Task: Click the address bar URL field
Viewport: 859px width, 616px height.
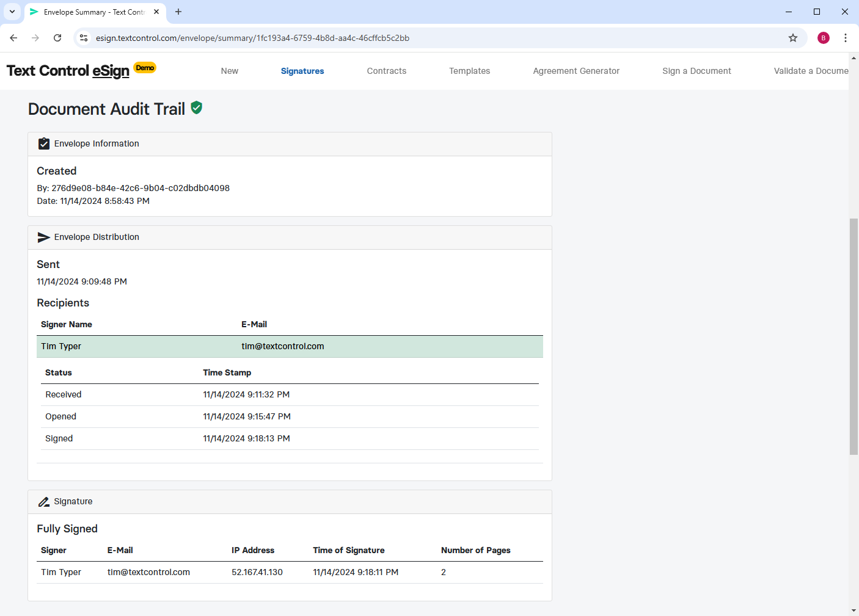Action: (439, 38)
